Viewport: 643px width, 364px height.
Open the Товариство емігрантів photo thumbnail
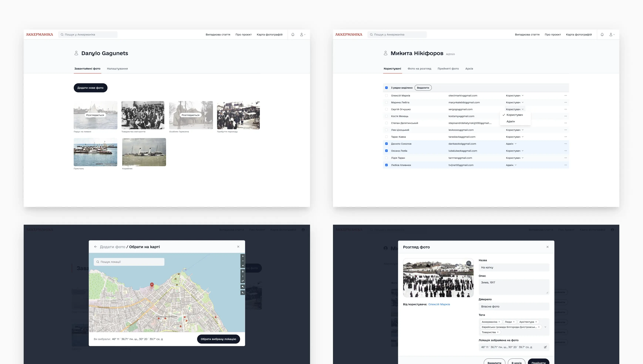tap(143, 115)
